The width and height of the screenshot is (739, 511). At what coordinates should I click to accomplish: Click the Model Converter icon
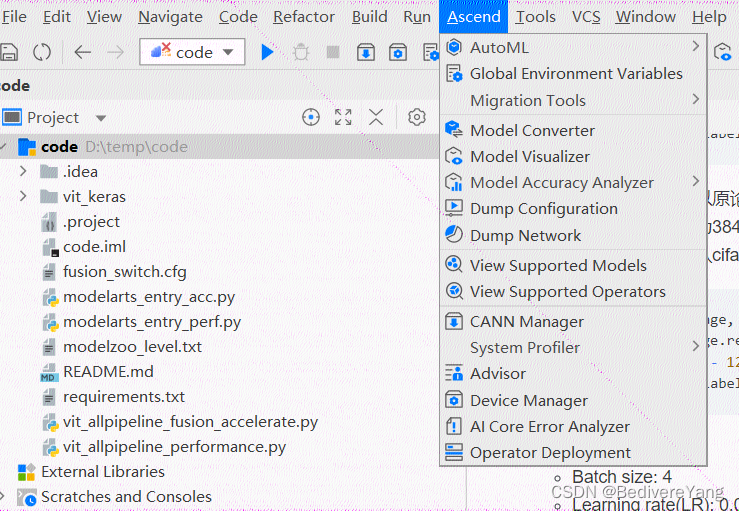point(454,130)
